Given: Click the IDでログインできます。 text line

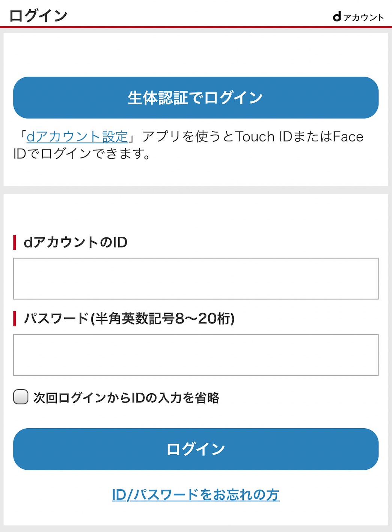Looking at the screenshot, I should 82,154.
